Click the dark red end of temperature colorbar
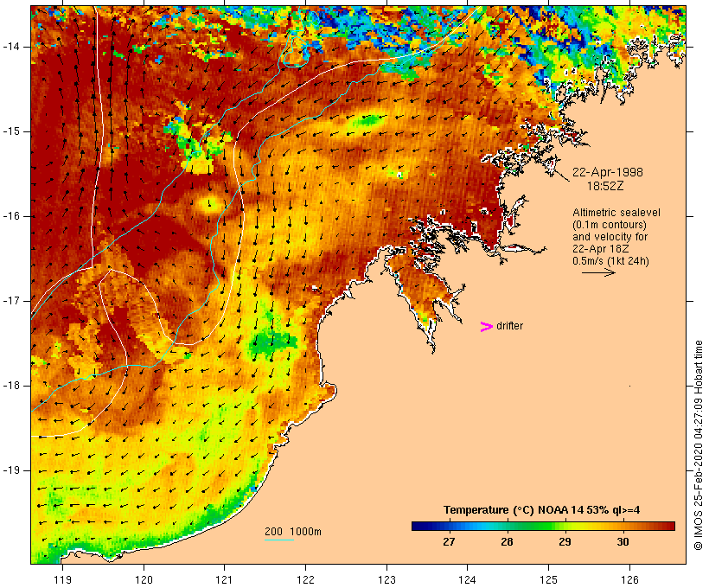Image resolution: width=709 pixels, height=588 pixels. [669, 526]
